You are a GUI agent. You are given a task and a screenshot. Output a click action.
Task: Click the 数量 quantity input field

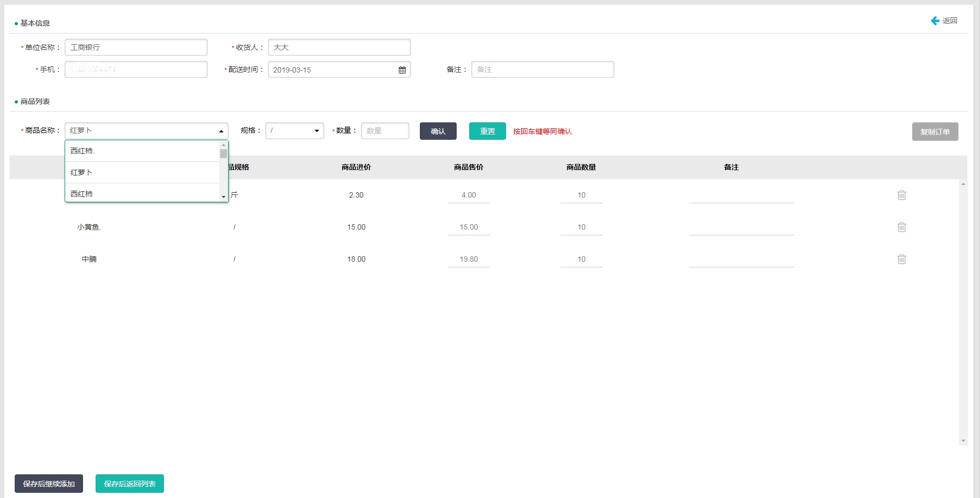point(385,131)
